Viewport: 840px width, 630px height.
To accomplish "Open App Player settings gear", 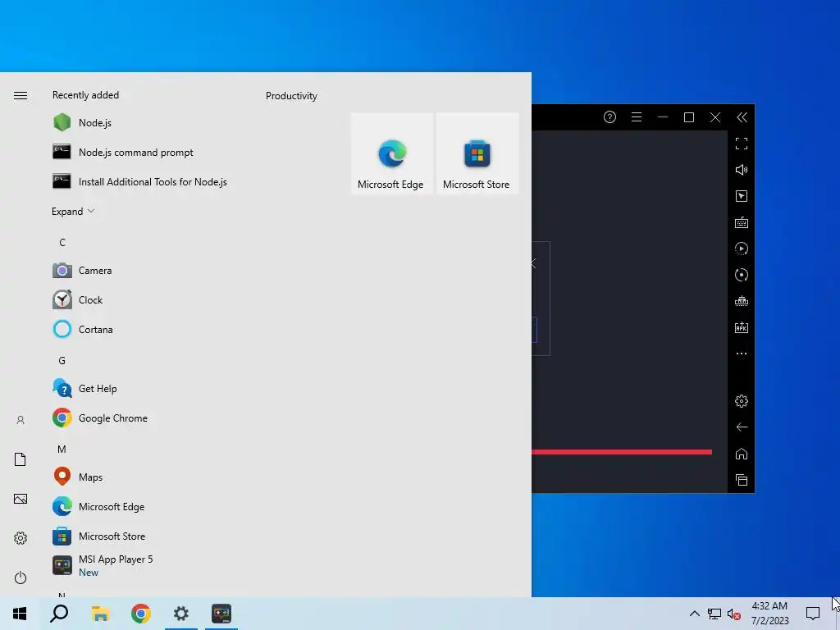I will [742, 400].
